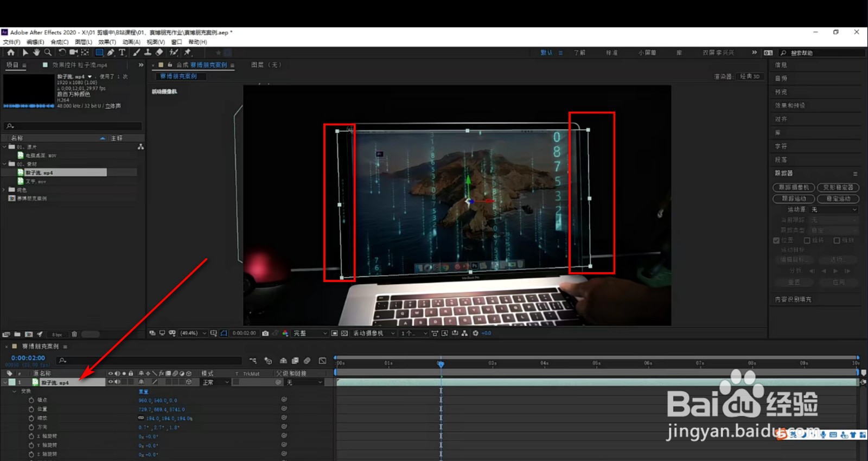Select the Selection arrow tool

point(25,53)
